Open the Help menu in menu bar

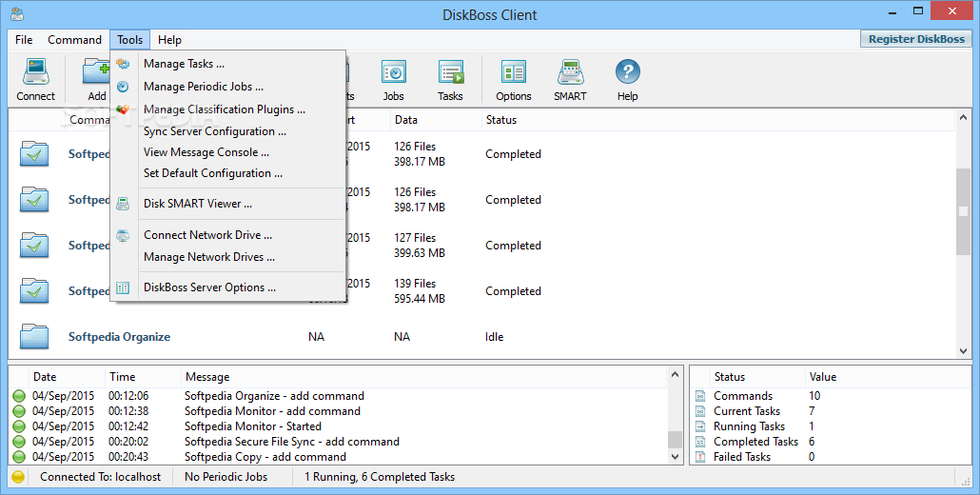169,39
